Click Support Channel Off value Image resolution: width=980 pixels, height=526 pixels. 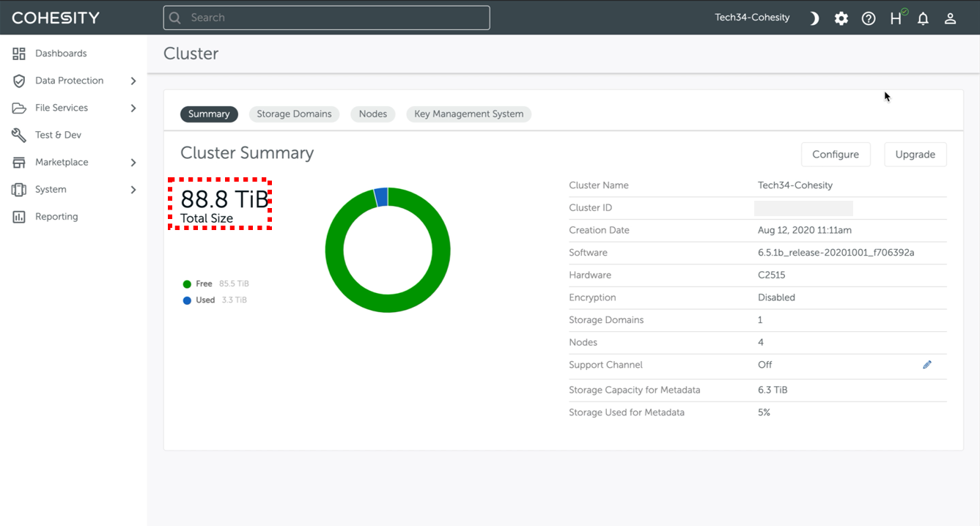click(765, 365)
